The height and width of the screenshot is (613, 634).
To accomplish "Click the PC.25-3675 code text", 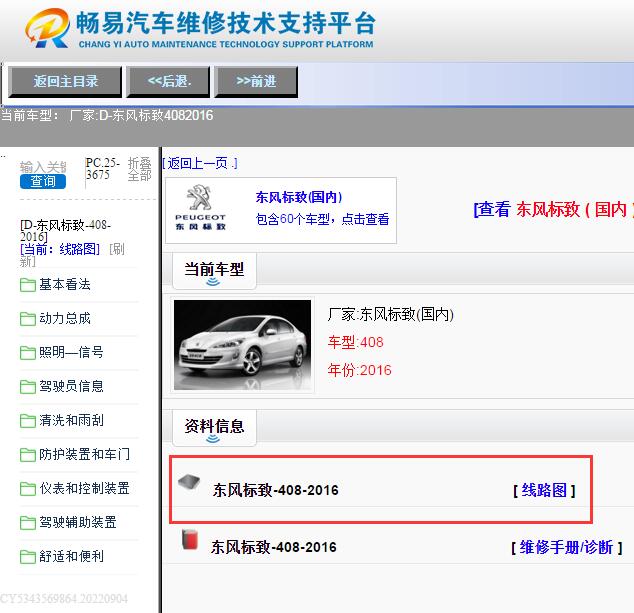I will point(103,169).
